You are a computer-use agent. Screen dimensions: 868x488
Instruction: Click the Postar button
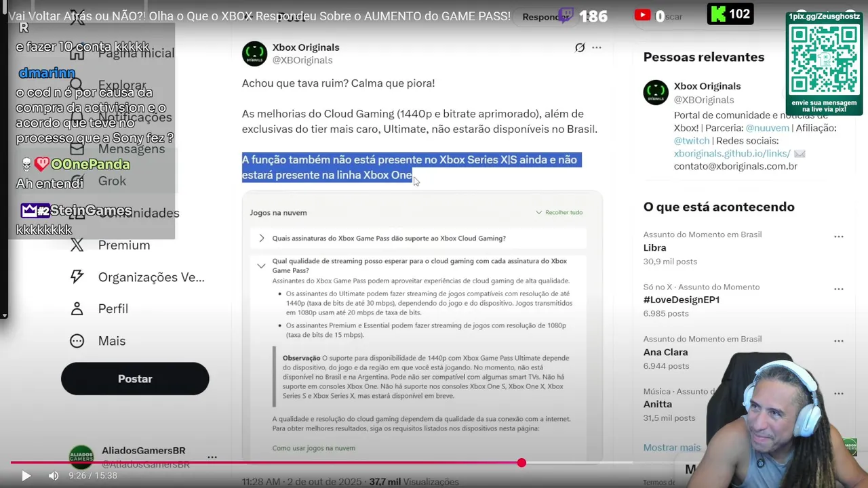coord(135,379)
